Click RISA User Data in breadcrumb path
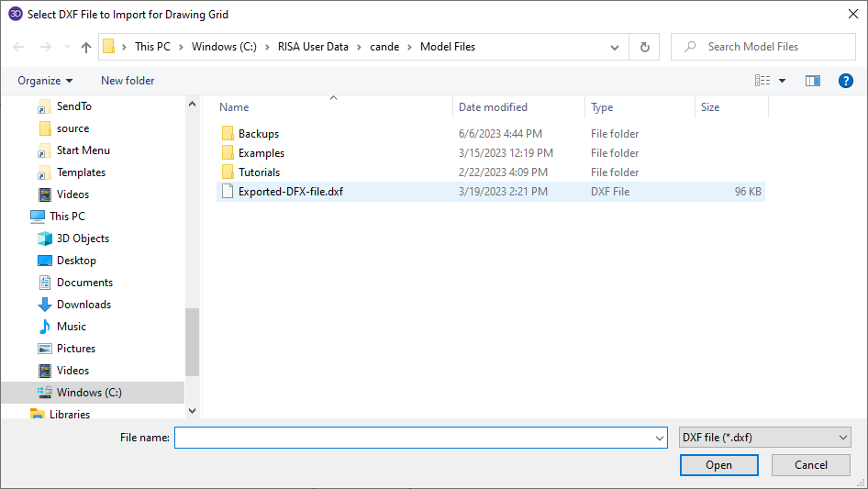 pos(313,47)
